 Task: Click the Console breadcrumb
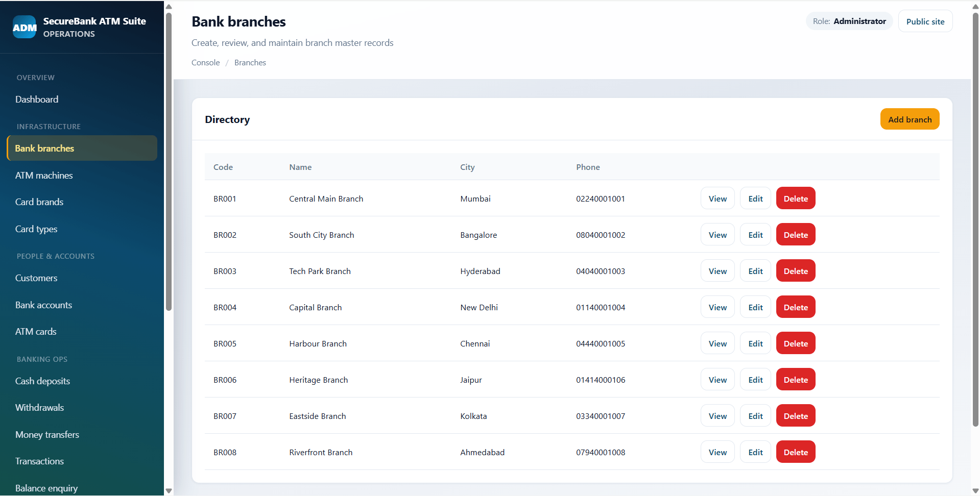pos(205,63)
